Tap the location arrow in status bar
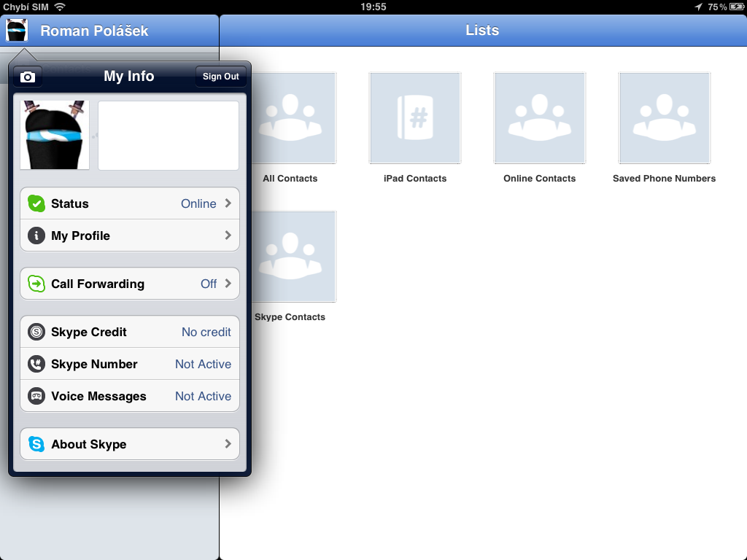747x560 pixels. 698,7
